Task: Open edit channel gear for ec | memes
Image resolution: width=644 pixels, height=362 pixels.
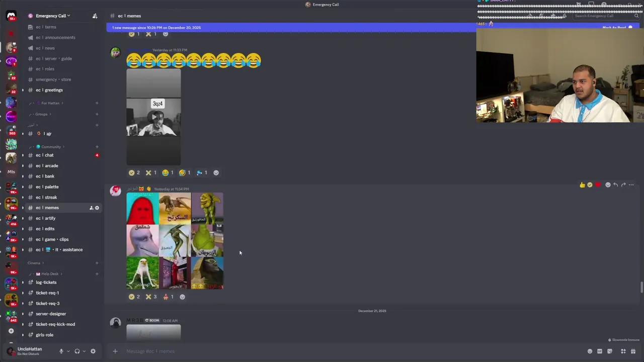Action: (x=97, y=208)
